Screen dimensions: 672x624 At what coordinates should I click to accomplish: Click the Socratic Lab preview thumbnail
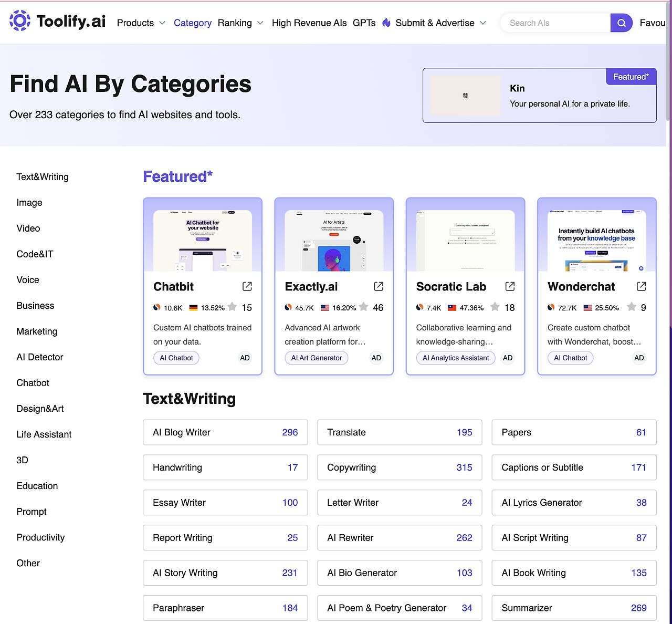tap(465, 241)
